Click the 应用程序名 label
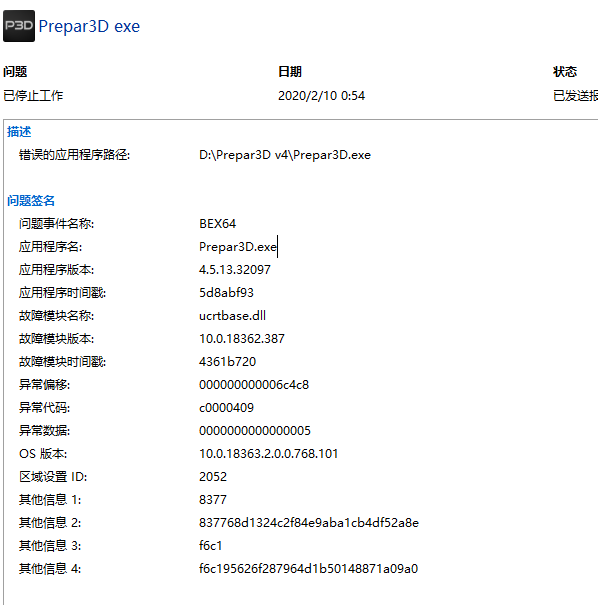This screenshot has height=605, width=598. tap(50, 247)
